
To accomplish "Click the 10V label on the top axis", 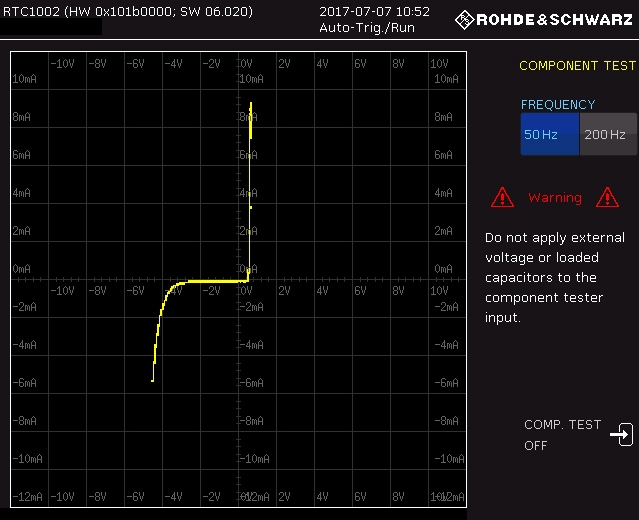I will (x=438, y=63).
